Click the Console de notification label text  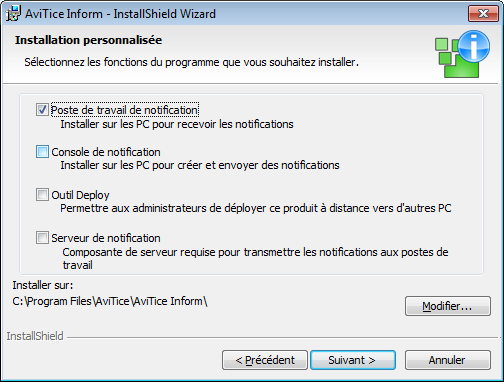[106, 152]
